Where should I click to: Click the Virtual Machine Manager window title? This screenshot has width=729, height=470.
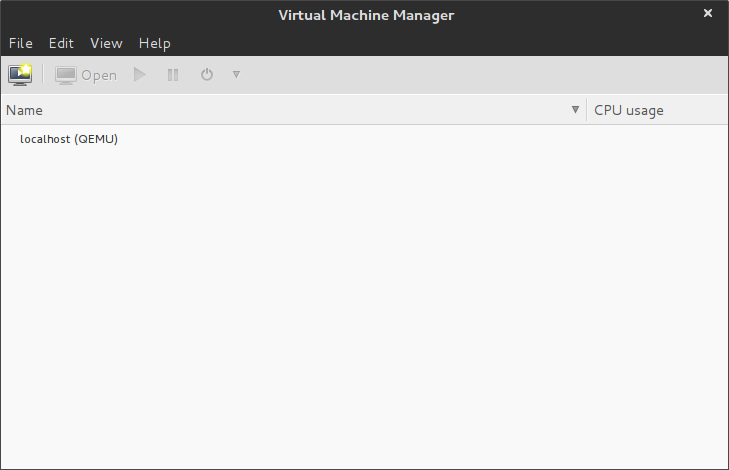[x=364, y=14]
